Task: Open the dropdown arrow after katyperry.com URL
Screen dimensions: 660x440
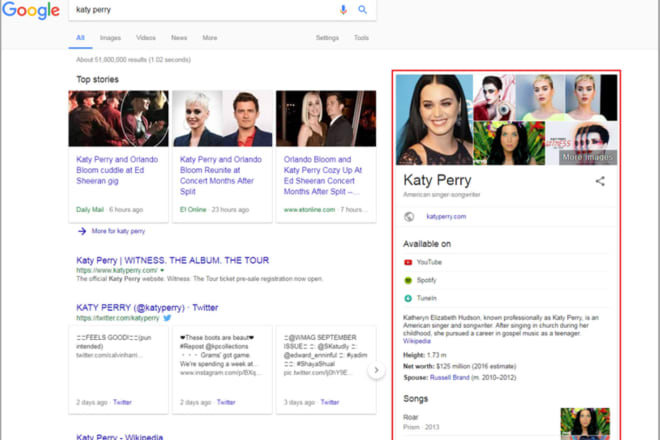Action: pyautogui.click(x=162, y=270)
